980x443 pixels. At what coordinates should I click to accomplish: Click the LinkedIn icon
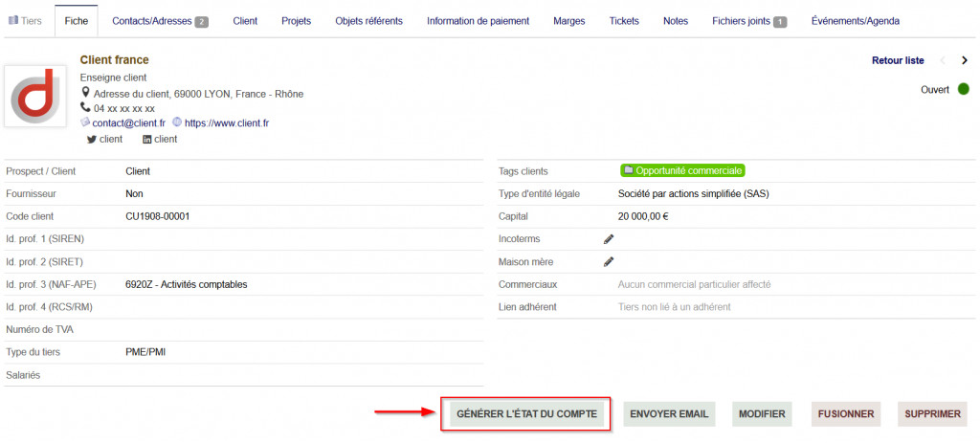[146, 140]
